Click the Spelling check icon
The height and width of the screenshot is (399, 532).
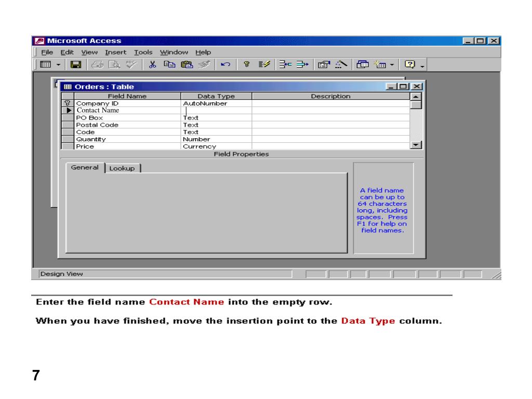tap(131, 64)
